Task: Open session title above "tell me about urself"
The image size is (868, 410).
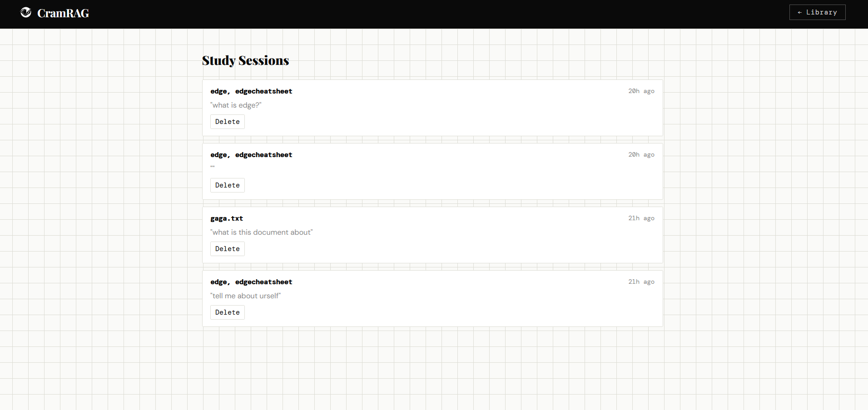Action: click(x=251, y=282)
